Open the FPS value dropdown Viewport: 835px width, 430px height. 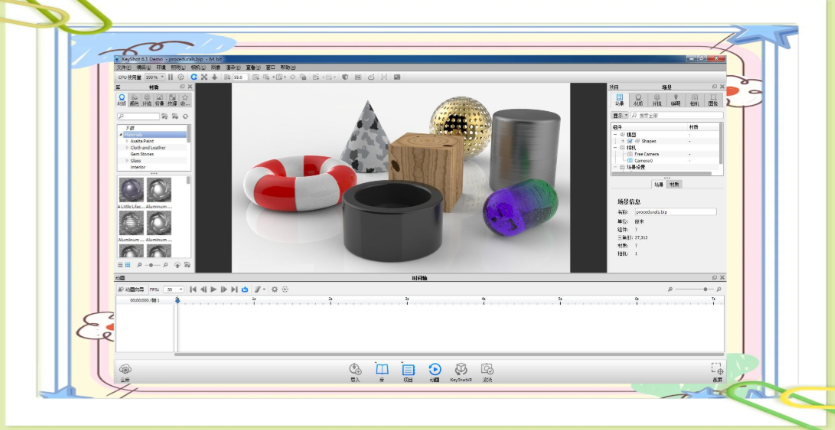pyautogui.click(x=174, y=289)
